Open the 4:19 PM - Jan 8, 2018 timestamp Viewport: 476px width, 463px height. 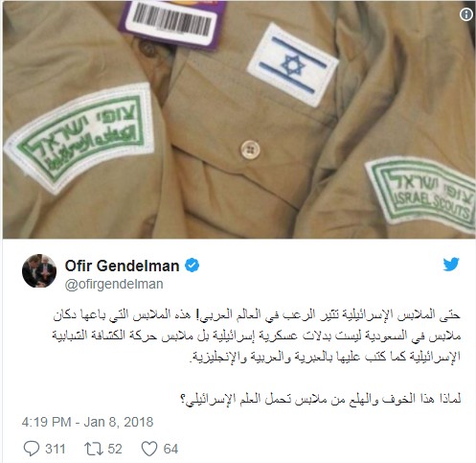tap(88, 422)
